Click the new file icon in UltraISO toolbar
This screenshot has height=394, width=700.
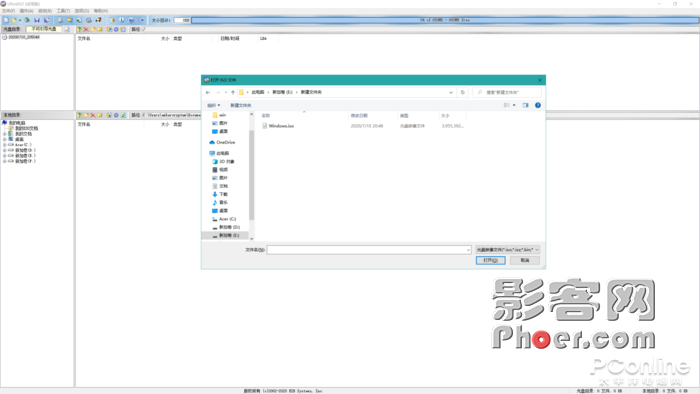(x=6, y=20)
